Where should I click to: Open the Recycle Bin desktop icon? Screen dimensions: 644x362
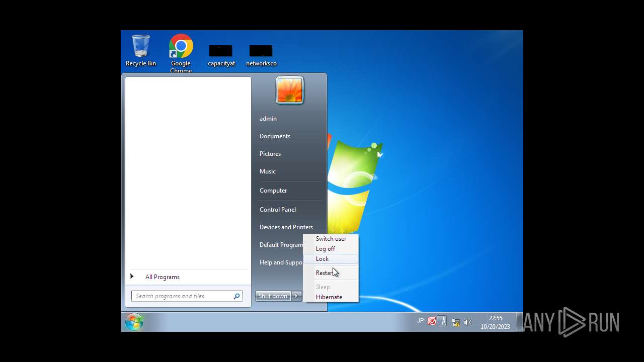point(141,50)
